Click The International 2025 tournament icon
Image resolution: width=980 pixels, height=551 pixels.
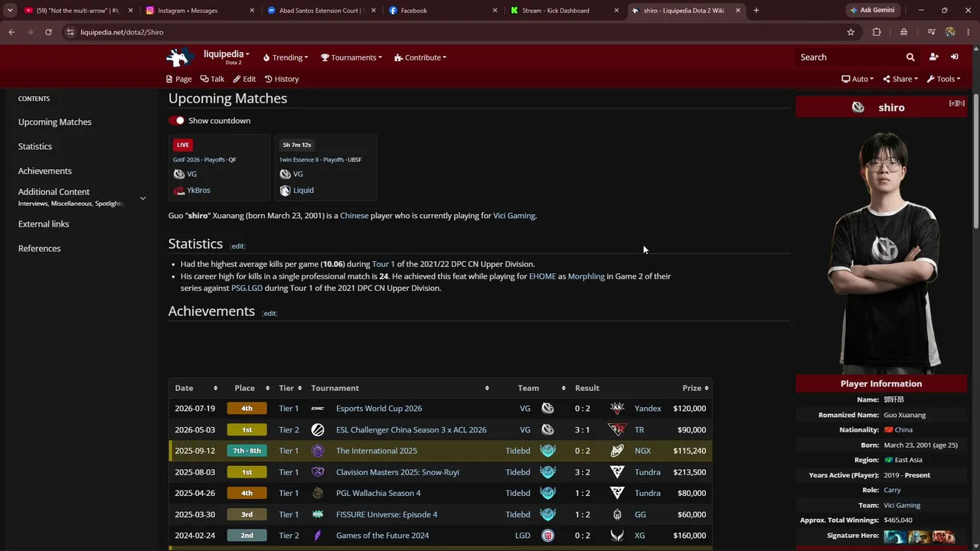pyautogui.click(x=318, y=451)
